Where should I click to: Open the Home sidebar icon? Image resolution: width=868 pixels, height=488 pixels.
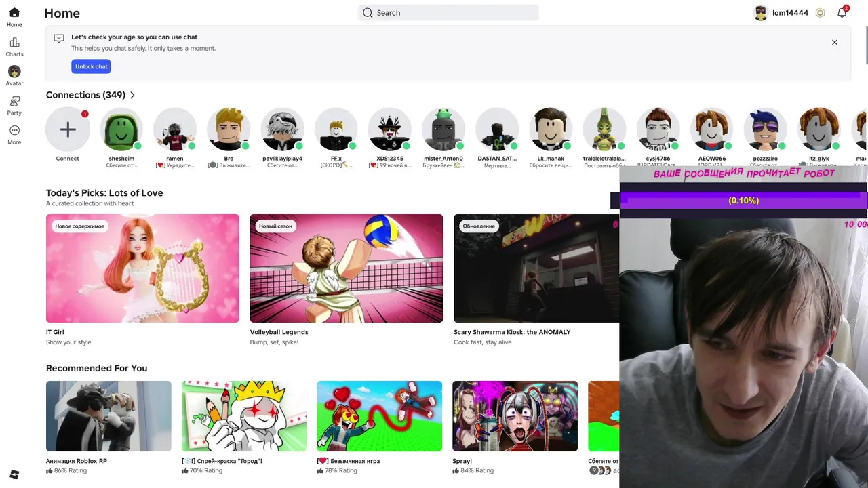tap(14, 13)
